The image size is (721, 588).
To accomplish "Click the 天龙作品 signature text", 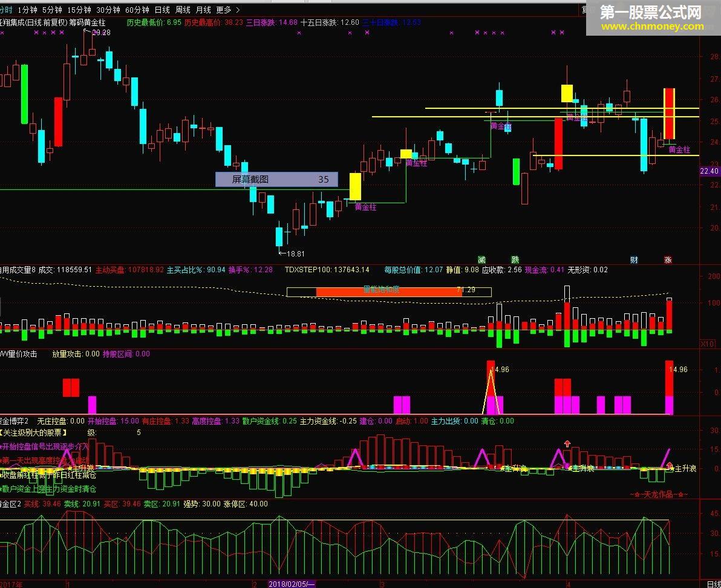I will click(659, 495).
